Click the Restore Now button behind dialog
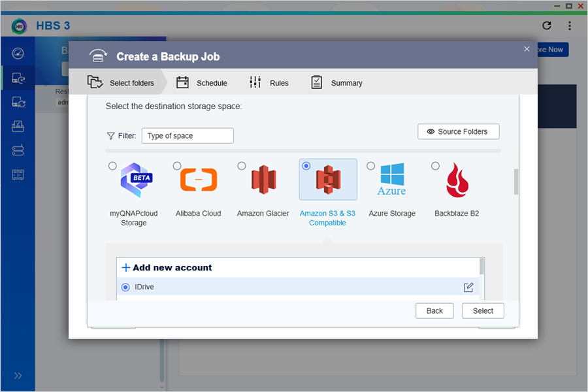Image resolution: width=588 pixels, height=392 pixels. click(553, 50)
